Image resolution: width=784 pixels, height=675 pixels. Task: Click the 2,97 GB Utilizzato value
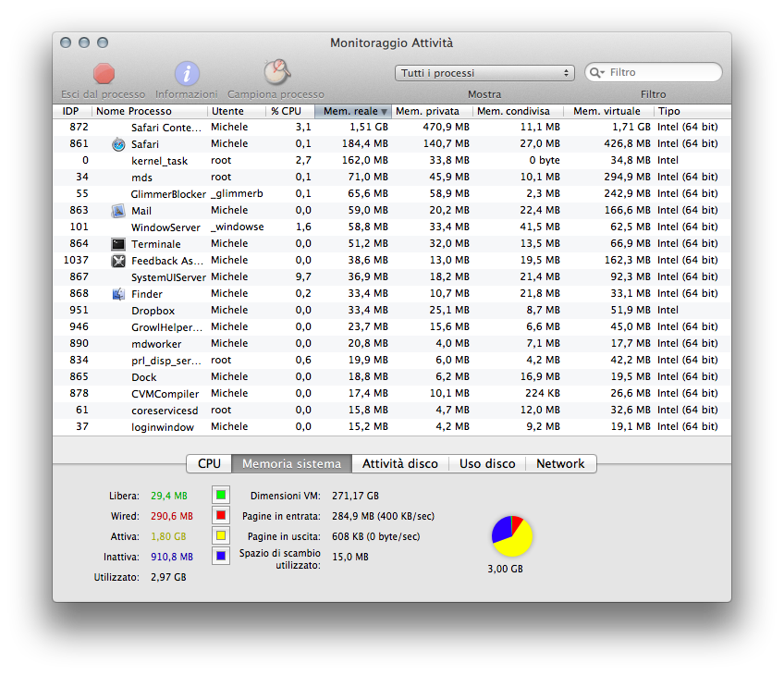point(168,577)
